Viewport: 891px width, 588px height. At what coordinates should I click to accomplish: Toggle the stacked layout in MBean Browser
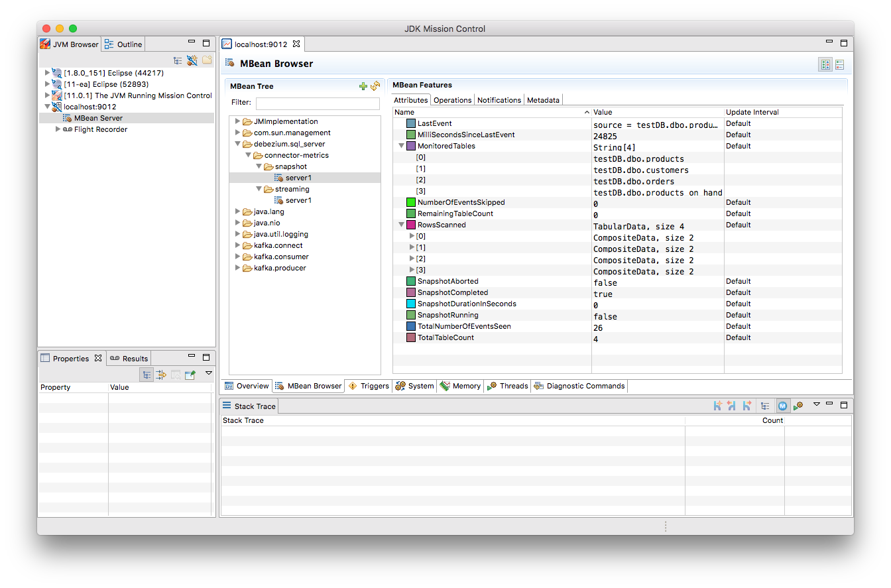click(840, 64)
